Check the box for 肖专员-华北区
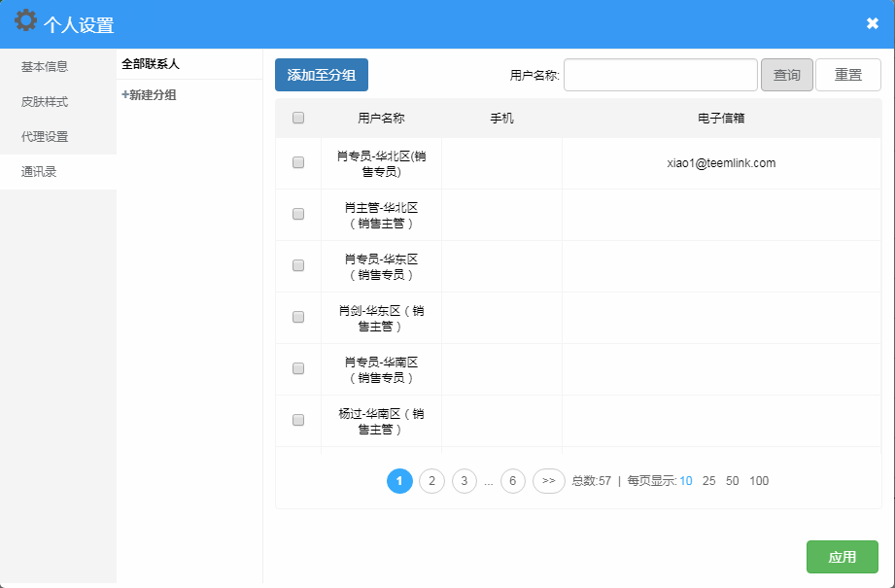895x588 pixels. click(x=298, y=163)
